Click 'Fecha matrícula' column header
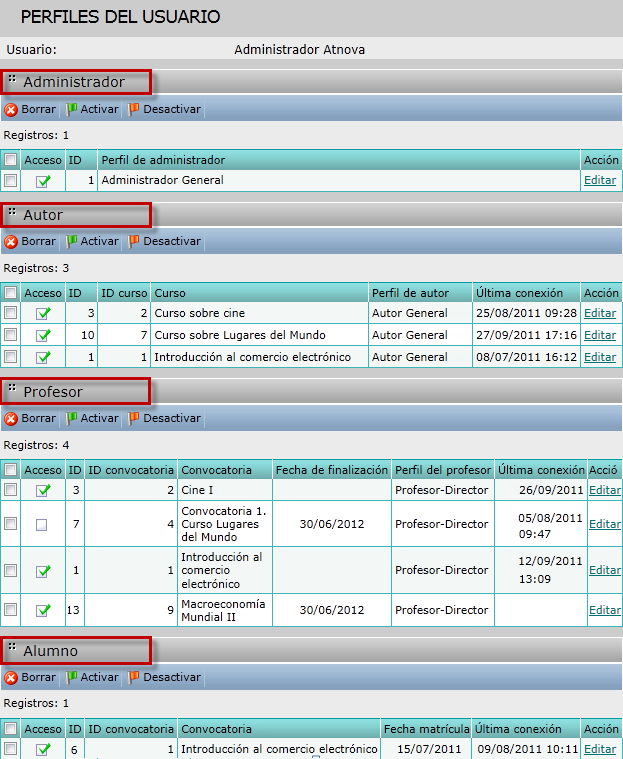Image resolution: width=623 pixels, height=759 pixels. click(426, 729)
